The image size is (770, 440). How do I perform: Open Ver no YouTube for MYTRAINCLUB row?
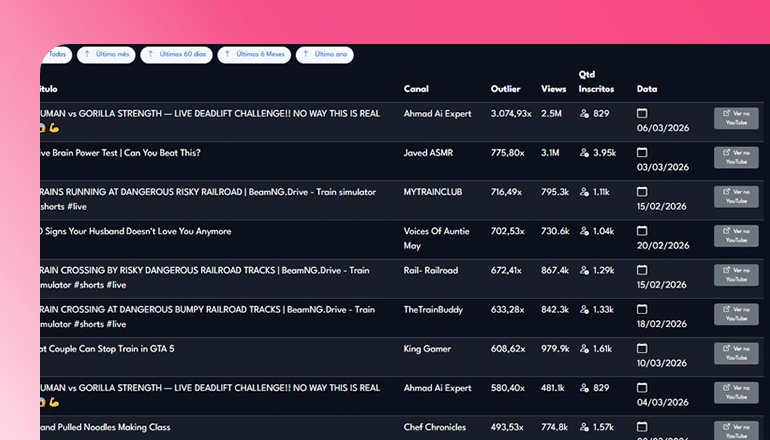[x=736, y=196]
